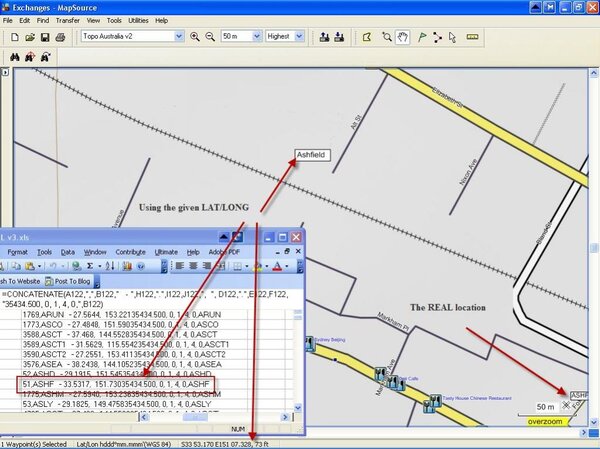
Task: Select the Waypoint flag tool
Action: (x=420, y=37)
